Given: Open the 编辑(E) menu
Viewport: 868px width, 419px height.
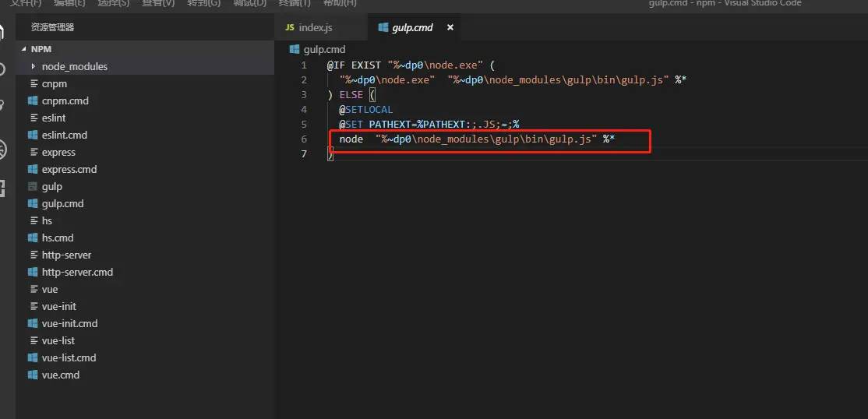Looking at the screenshot, I should click(x=69, y=3).
